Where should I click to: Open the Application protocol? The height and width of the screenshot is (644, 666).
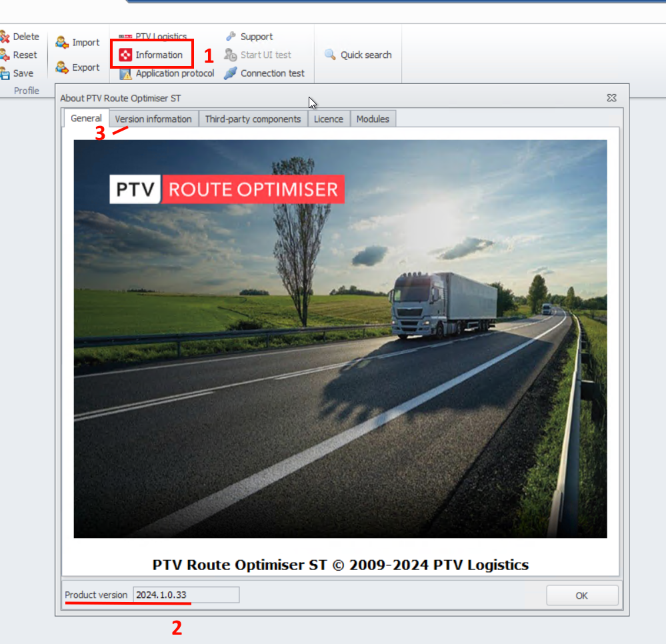point(175,73)
